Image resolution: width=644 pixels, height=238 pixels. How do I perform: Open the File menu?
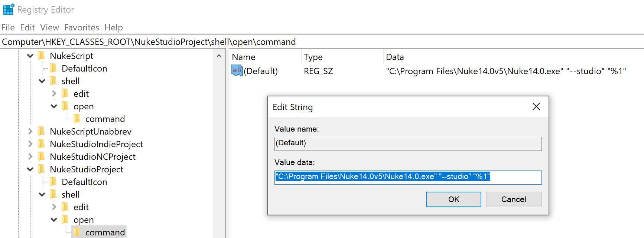pos(8,27)
